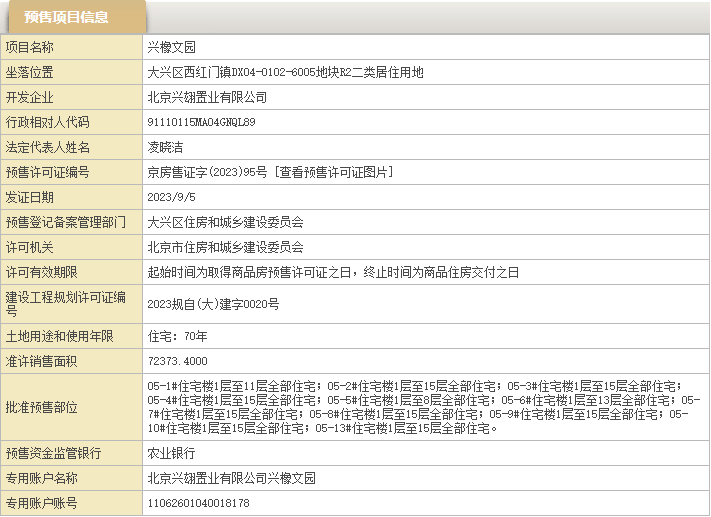Select the text 05-1#住宅楼1层至11层全部住宅

pyautogui.click(x=231, y=386)
